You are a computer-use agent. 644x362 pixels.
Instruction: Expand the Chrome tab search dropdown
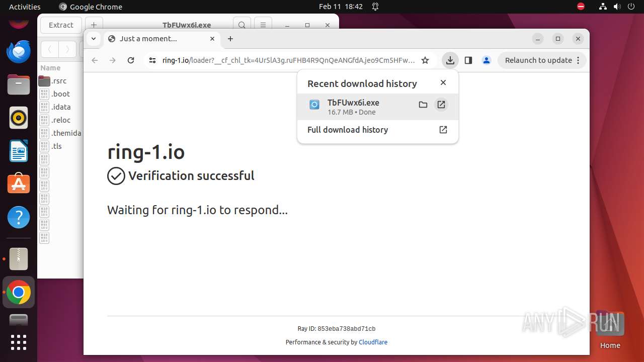click(x=94, y=39)
